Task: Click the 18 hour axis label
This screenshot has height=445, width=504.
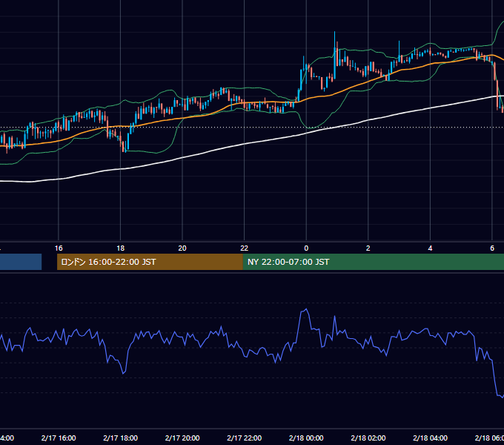Action: [x=120, y=248]
